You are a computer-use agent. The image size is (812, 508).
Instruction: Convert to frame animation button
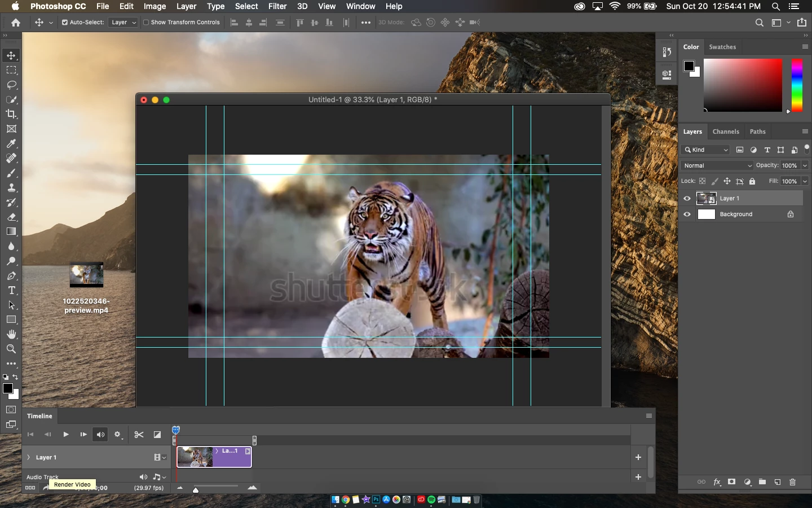click(30, 488)
